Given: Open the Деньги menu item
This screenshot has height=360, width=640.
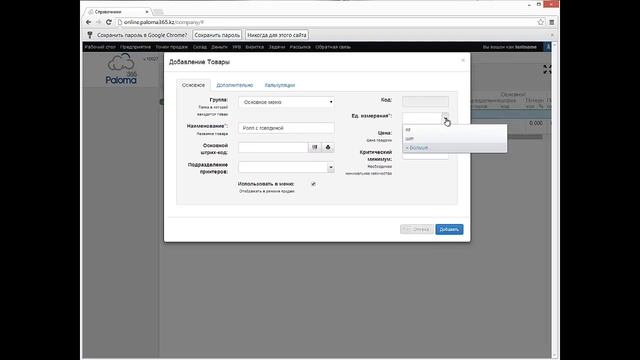Looking at the screenshot, I should click(x=219, y=47).
